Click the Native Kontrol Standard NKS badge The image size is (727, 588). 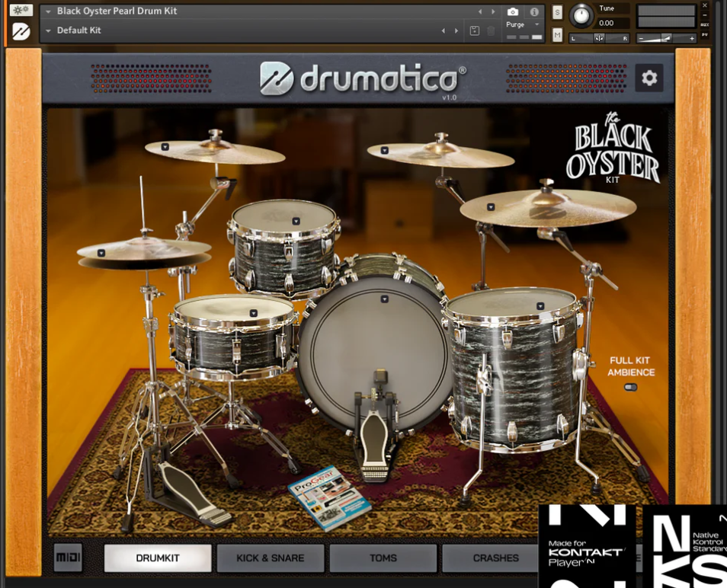tap(685, 546)
